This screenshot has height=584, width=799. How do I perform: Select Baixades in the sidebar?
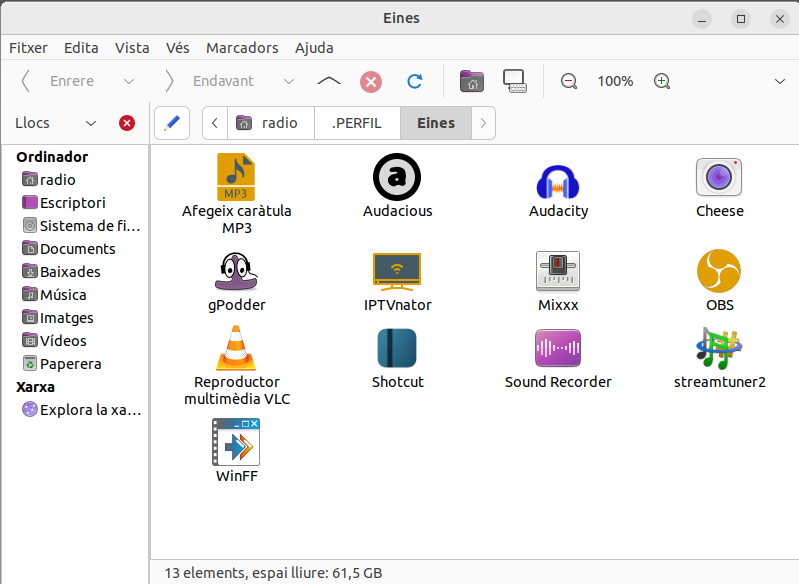(x=69, y=272)
